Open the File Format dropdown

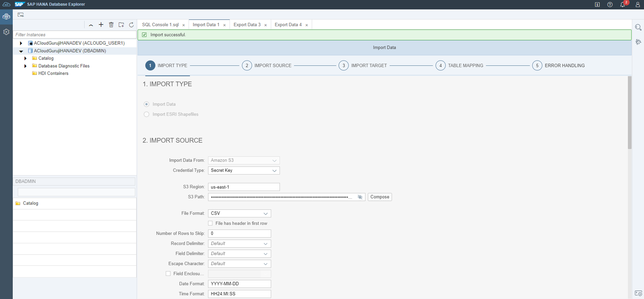click(x=239, y=213)
